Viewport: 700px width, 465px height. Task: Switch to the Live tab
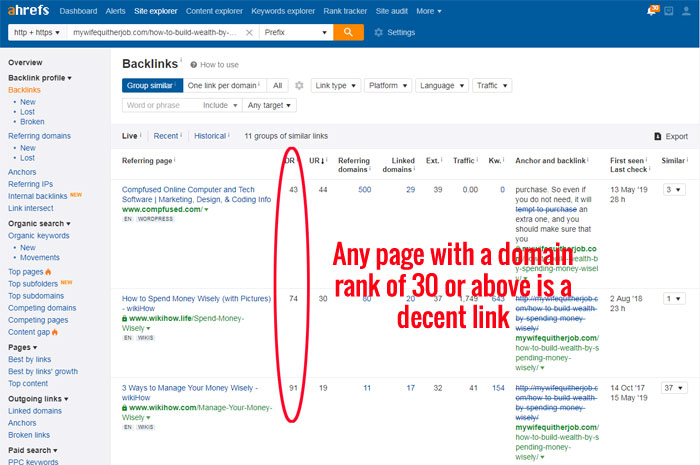[129, 136]
